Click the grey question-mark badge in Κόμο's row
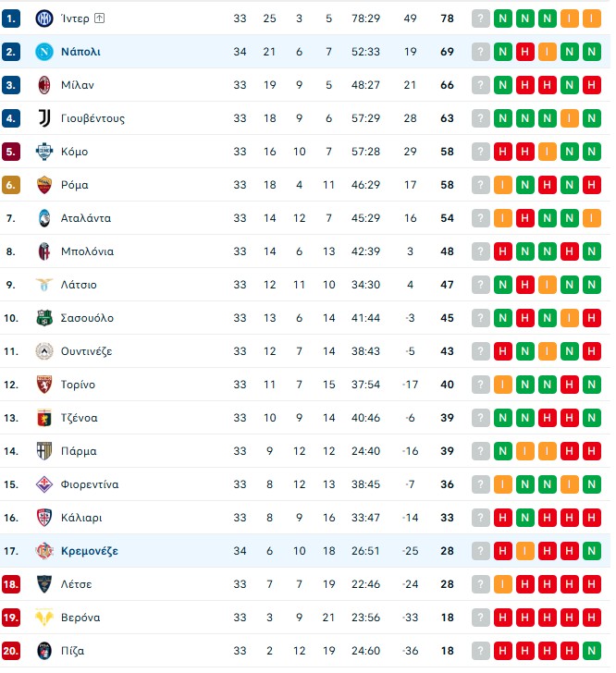Image resolution: width=616 pixels, height=673 pixels. [480, 152]
